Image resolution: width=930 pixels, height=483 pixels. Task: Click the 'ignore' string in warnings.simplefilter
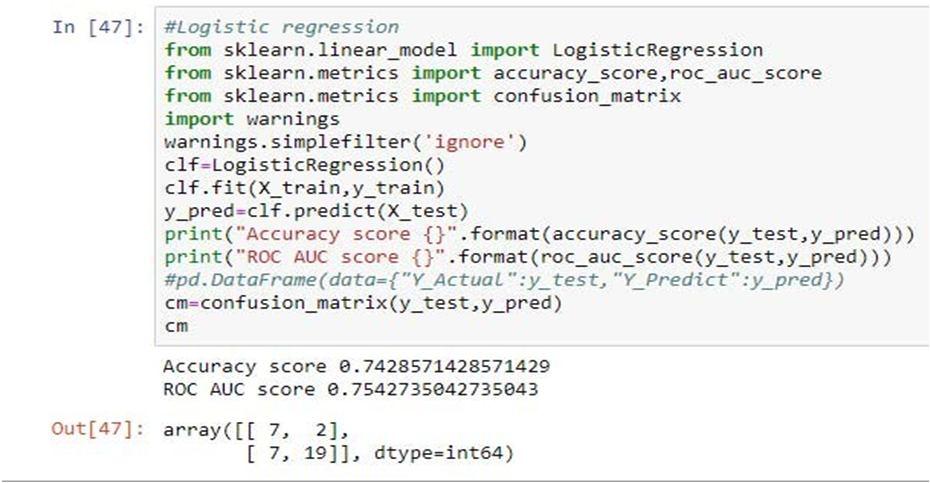[x=468, y=142]
